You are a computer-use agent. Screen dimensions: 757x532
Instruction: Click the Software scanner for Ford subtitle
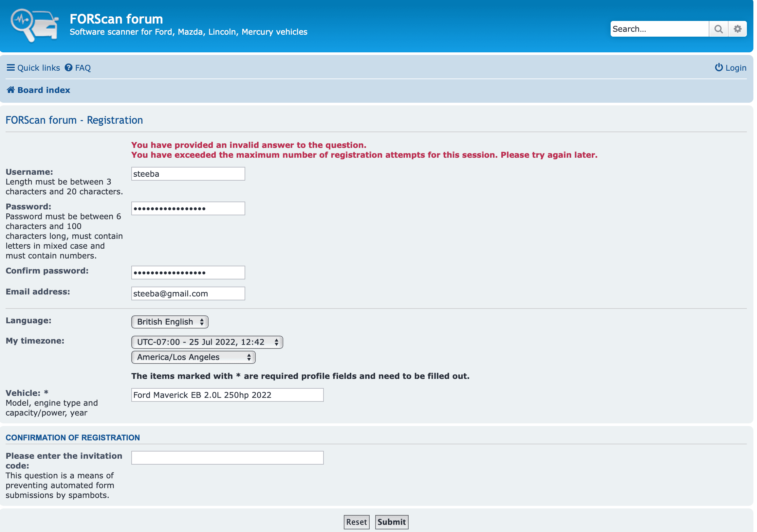[189, 32]
